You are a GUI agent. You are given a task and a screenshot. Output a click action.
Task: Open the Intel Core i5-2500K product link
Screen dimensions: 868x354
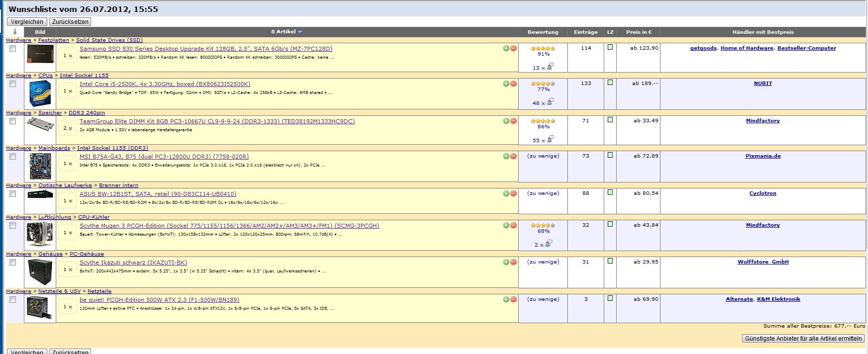[x=165, y=84]
